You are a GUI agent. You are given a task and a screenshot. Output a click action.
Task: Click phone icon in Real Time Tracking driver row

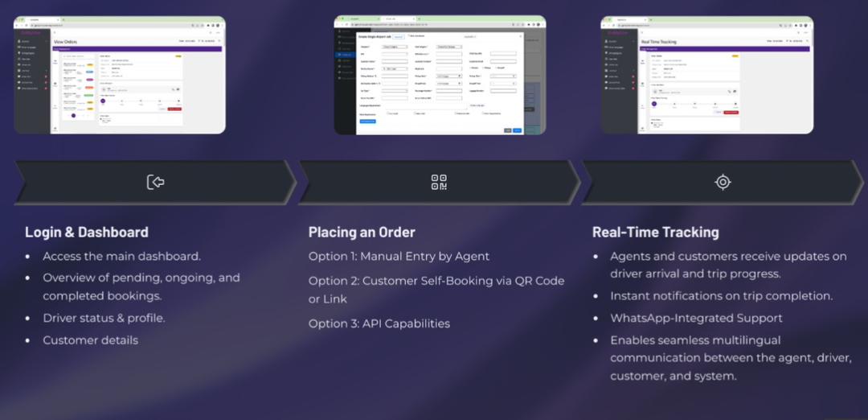[x=730, y=91]
